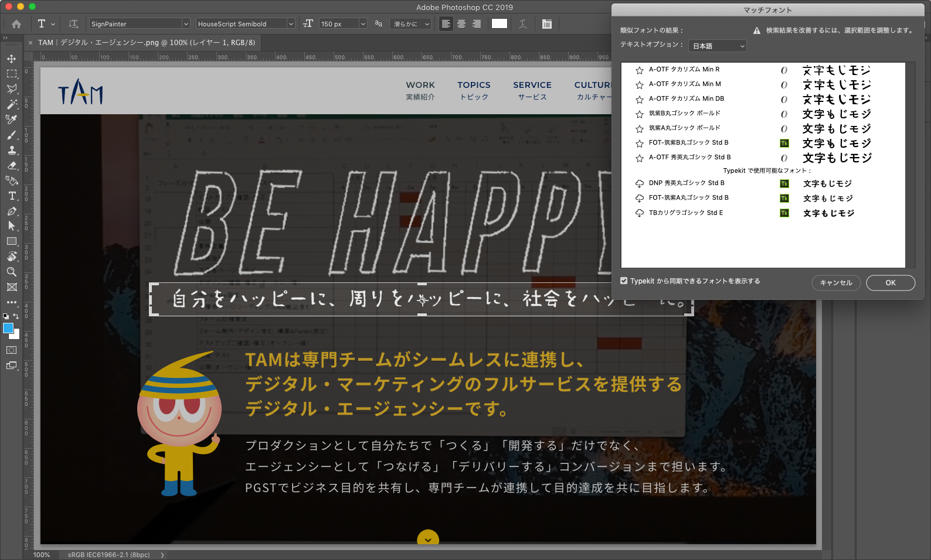Sync TBカリグラゴシック Std E cloud icon

pos(640,213)
